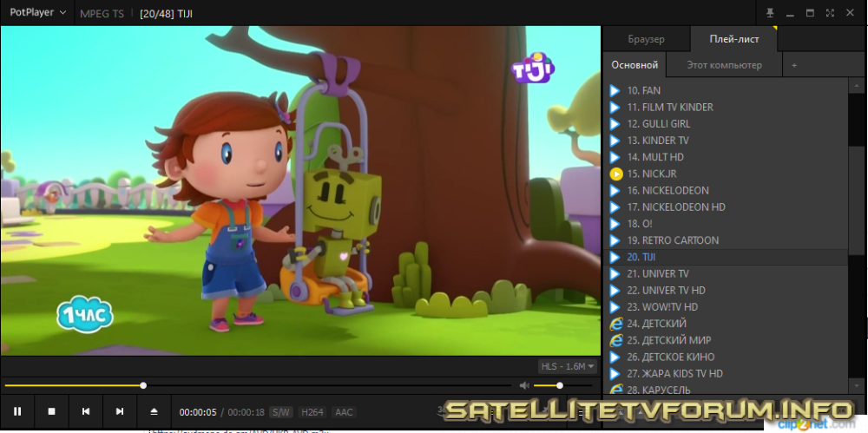
Task: Click the browser icon beside ДЕТСКИЙ МИР
Action: tap(615, 340)
